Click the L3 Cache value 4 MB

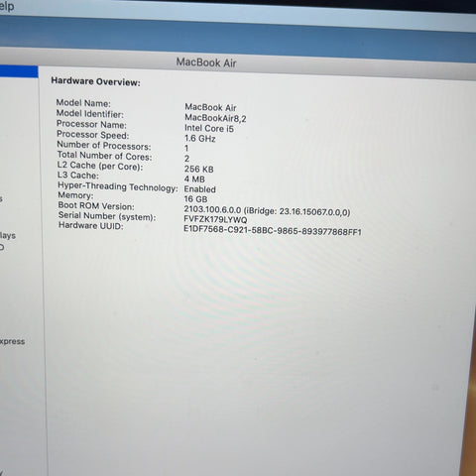[194, 179]
